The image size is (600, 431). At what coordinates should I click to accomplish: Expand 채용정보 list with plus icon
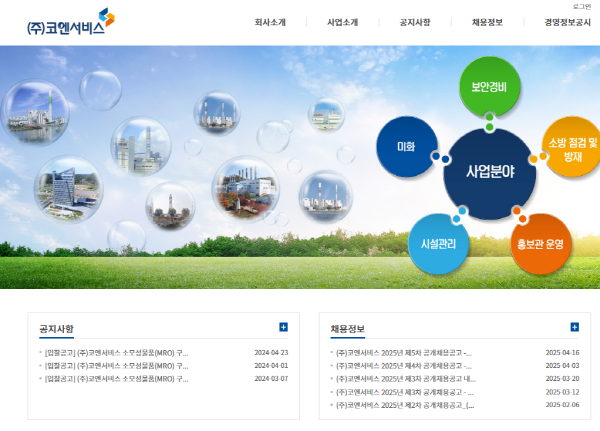pyautogui.click(x=574, y=327)
